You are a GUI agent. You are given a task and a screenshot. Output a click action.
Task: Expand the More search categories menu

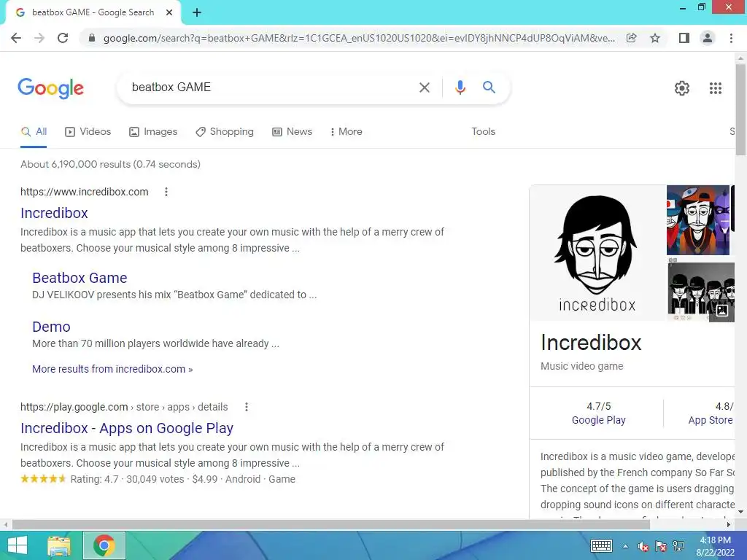347,132
